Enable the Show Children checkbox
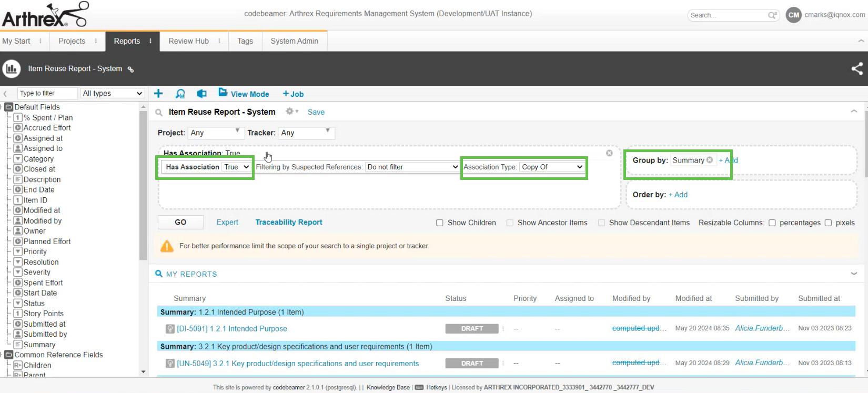This screenshot has width=868, height=393. click(x=440, y=223)
